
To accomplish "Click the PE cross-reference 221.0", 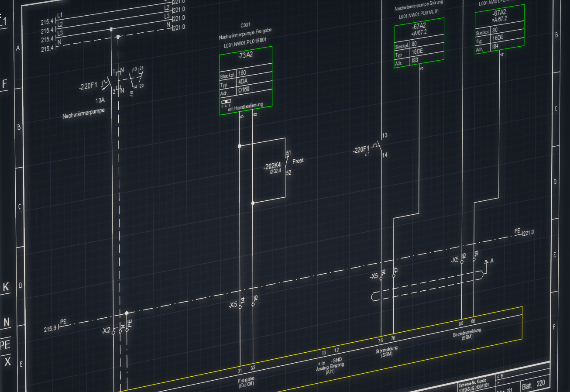I will (x=529, y=232).
